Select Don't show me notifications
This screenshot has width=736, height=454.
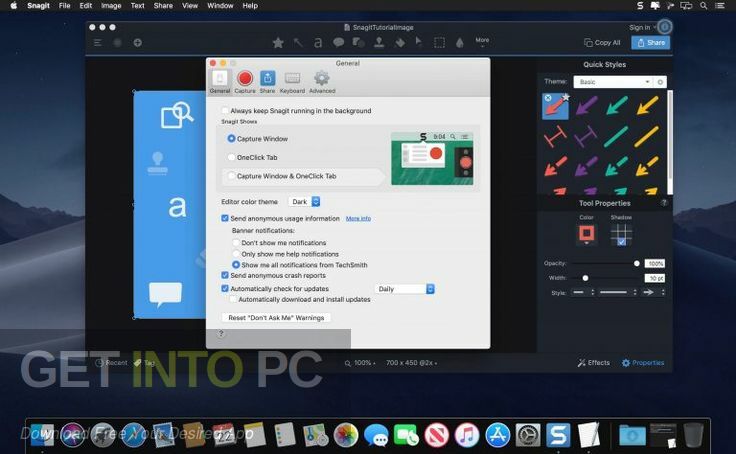pyautogui.click(x=236, y=243)
